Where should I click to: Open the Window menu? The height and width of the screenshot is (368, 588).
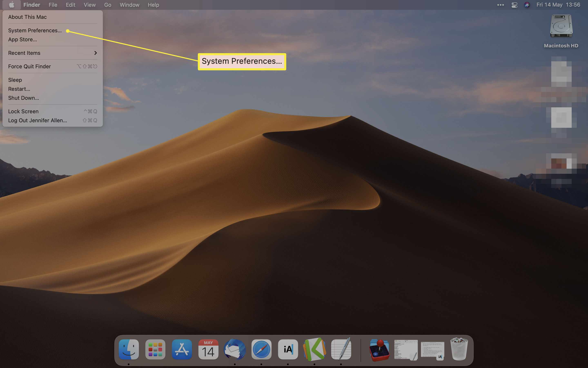pyautogui.click(x=129, y=5)
